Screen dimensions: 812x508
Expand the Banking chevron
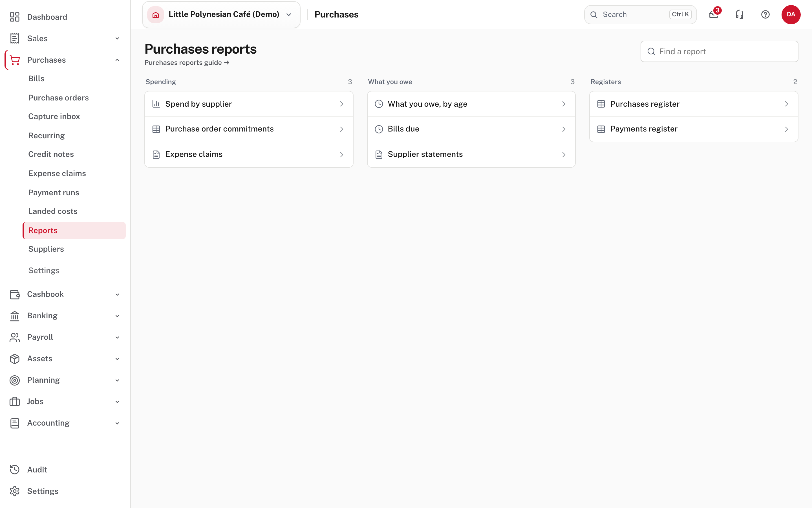(117, 316)
